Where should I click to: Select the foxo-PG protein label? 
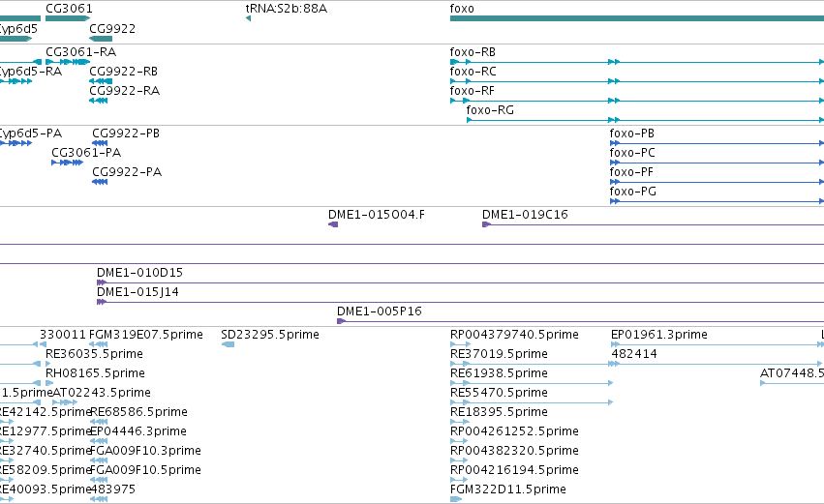632,192
